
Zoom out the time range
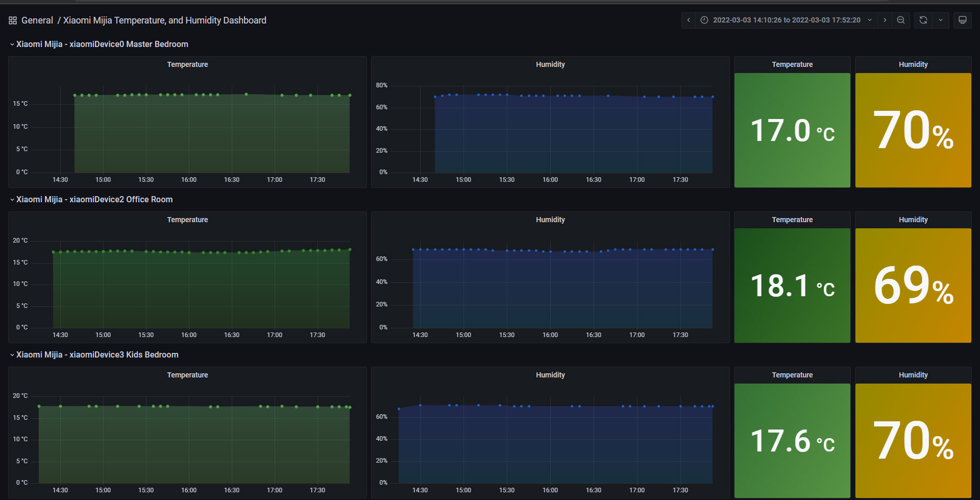point(901,20)
